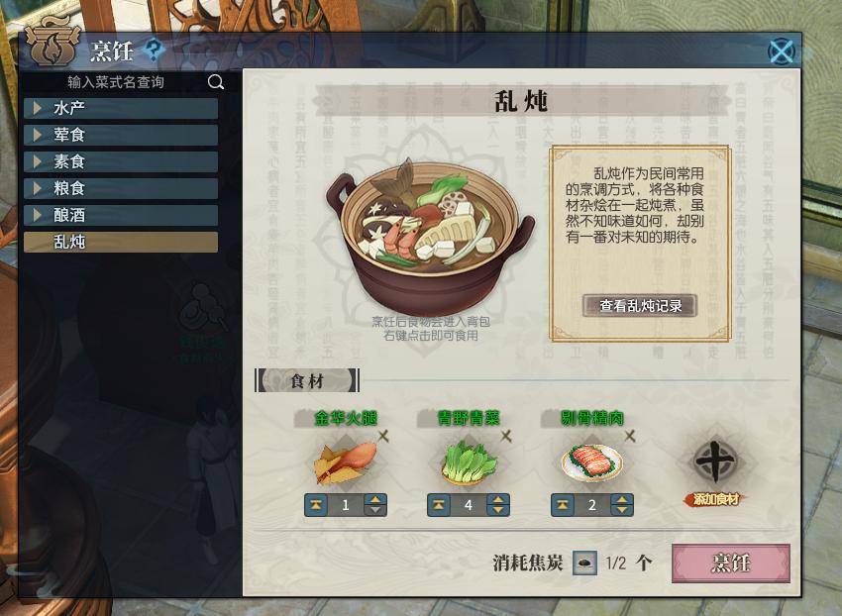The height and width of the screenshot is (616, 842).
Task: Click the blue question mark help icon
Action: (155, 51)
